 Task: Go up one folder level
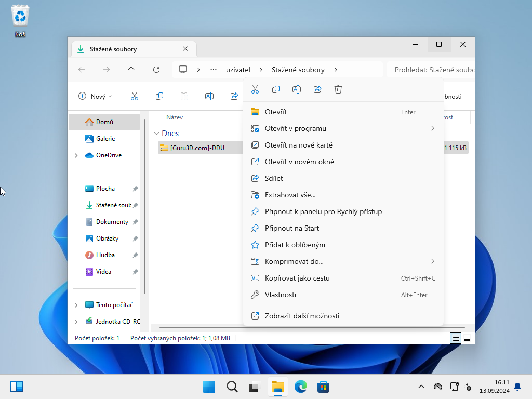131,70
